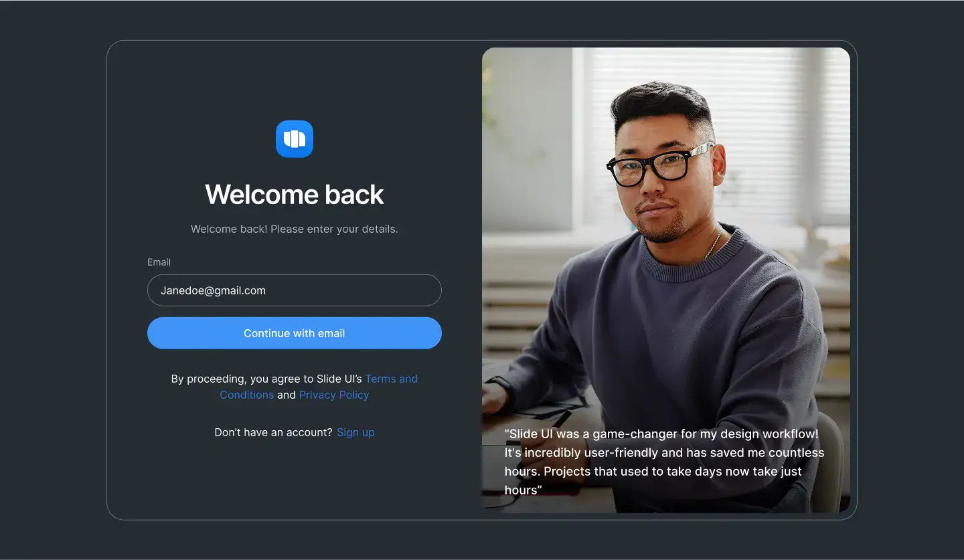The image size is (964, 560).
Task: Follow the Sign up link
Action: click(x=355, y=432)
